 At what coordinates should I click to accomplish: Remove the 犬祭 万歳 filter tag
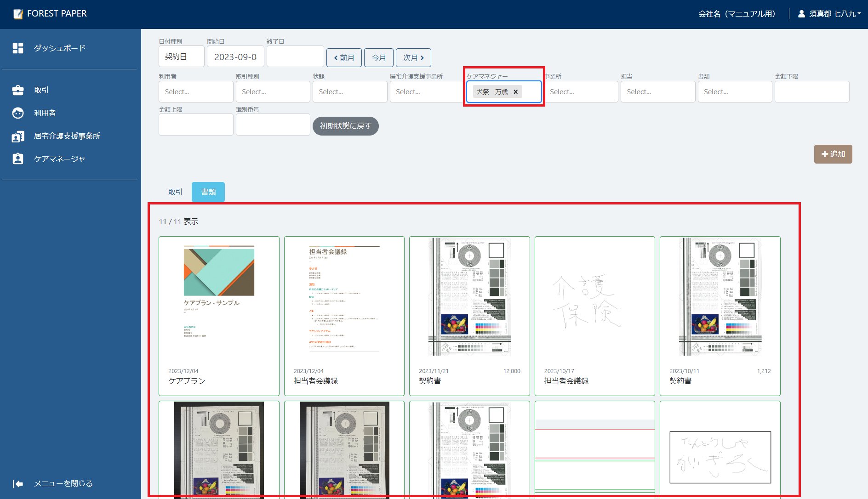coord(515,92)
